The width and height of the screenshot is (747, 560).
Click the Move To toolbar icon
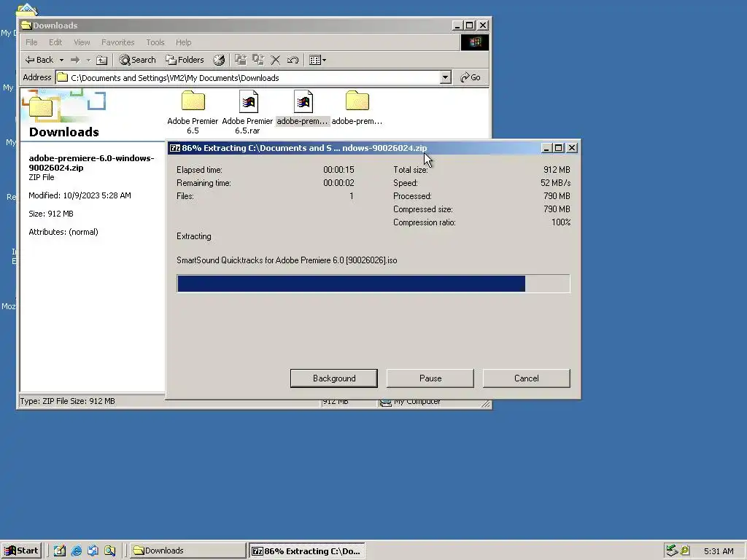pos(241,60)
